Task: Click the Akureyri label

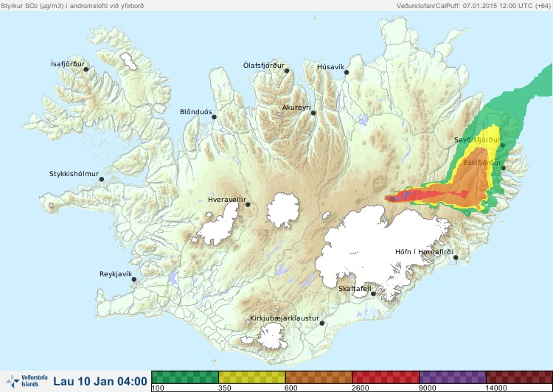Action: coord(296,108)
